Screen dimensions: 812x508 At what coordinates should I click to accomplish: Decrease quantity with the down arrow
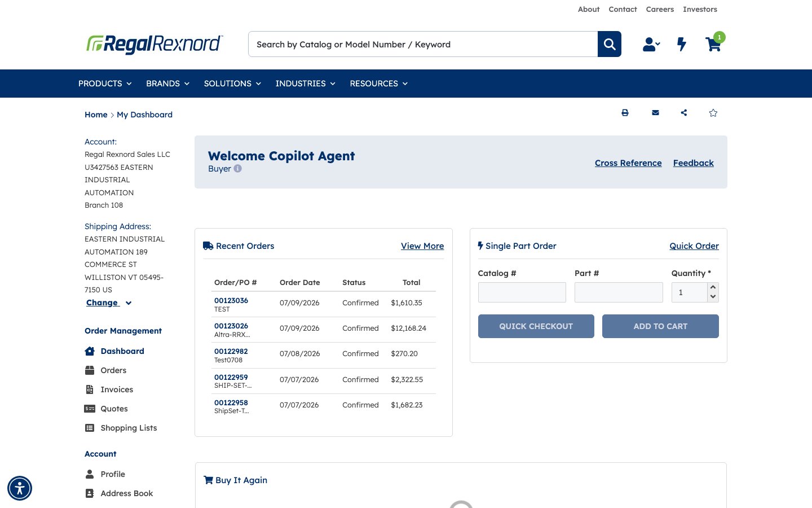[713, 297]
